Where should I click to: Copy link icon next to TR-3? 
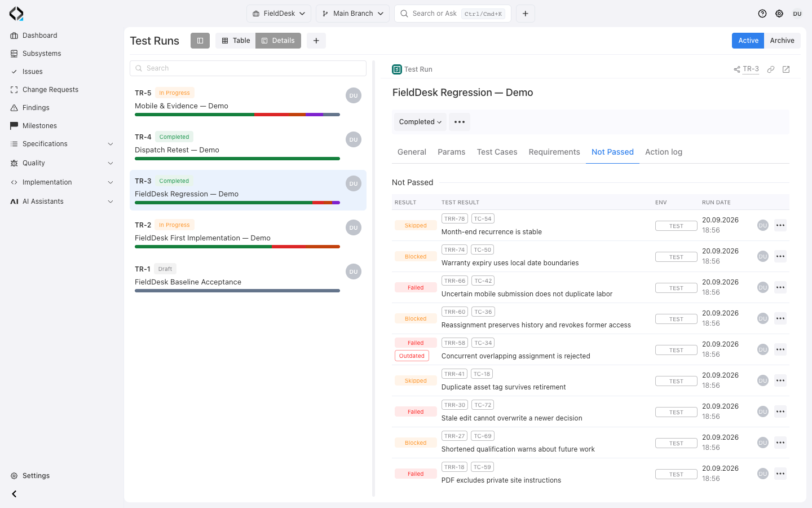[x=771, y=69]
